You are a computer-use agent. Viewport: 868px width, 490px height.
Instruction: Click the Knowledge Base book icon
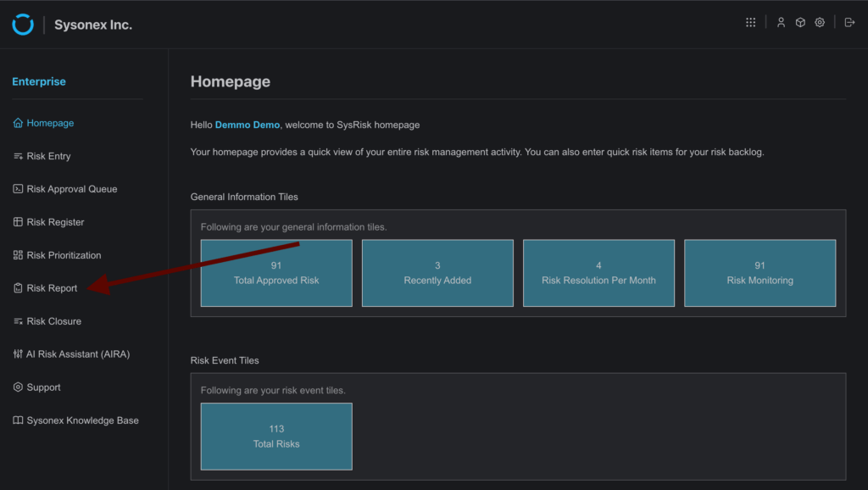18,420
